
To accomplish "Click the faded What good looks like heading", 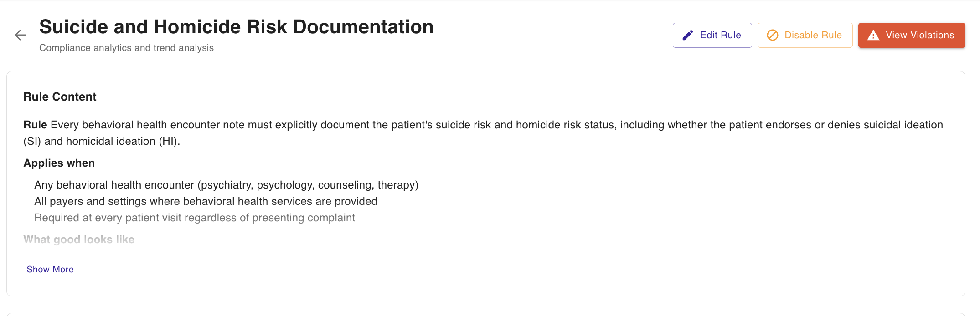I will 79,240.
